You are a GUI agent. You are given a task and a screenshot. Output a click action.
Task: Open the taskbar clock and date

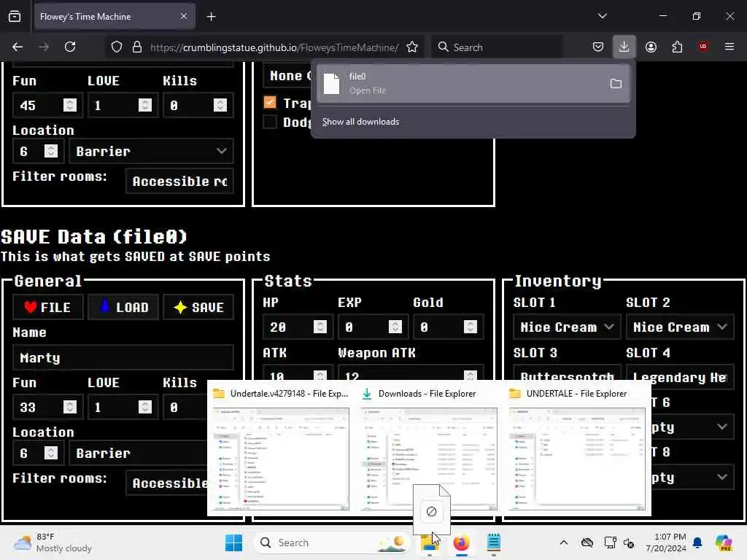coord(666,542)
